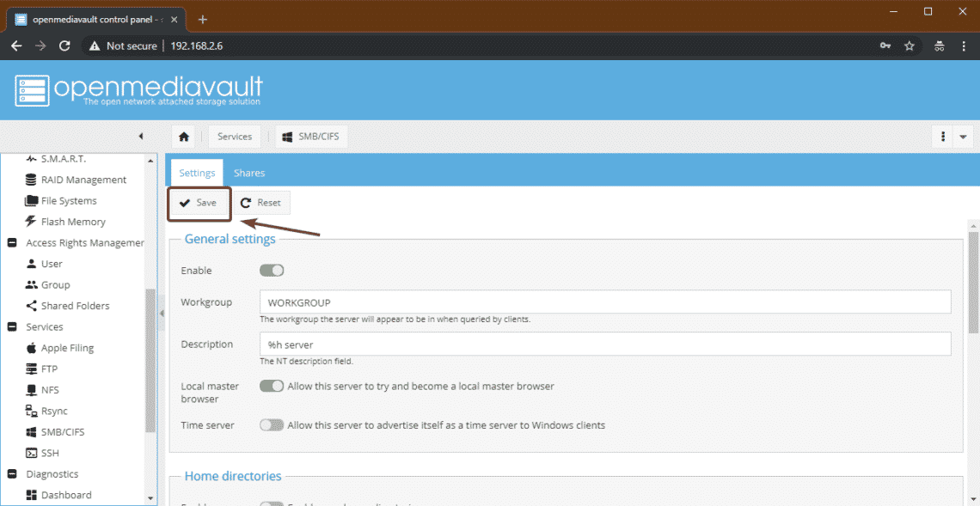Open the incognito profile icon
Screen dimensions: 980x506
coord(939,46)
